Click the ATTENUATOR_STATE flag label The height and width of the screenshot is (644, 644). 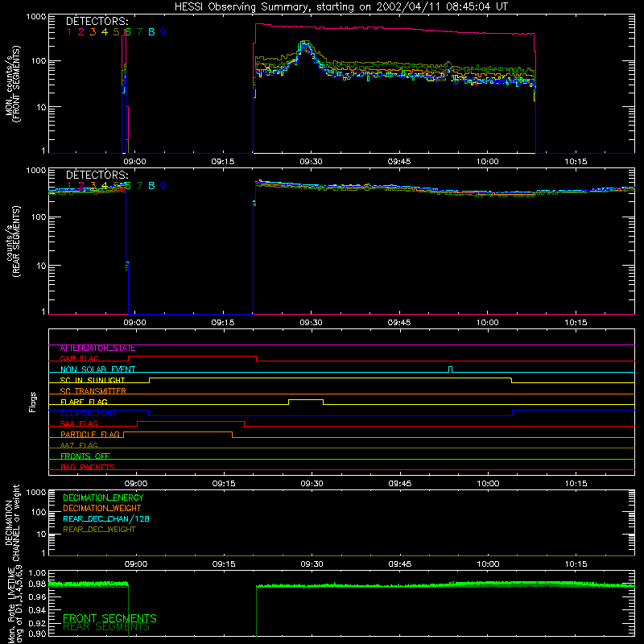(x=97, y=349)
